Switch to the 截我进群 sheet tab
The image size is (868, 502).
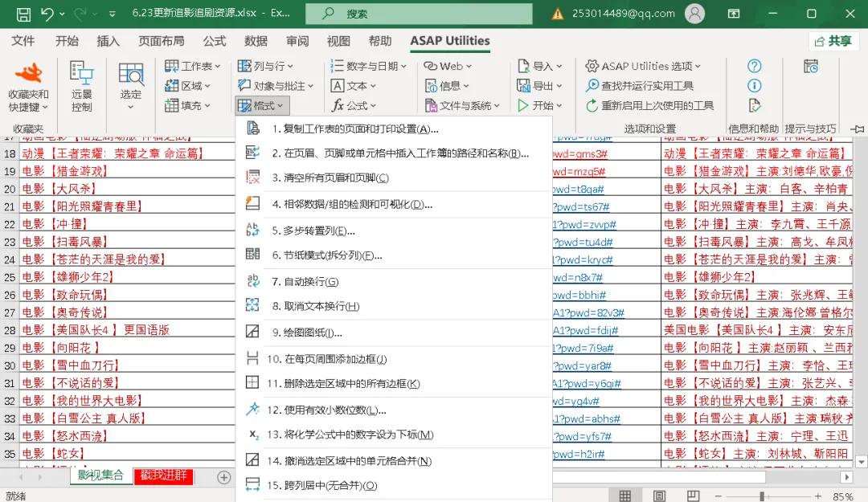point(164,476)
